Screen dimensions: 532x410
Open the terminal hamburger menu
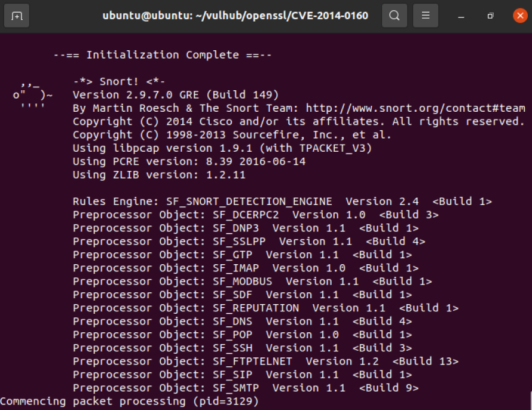tap(426, 16)
